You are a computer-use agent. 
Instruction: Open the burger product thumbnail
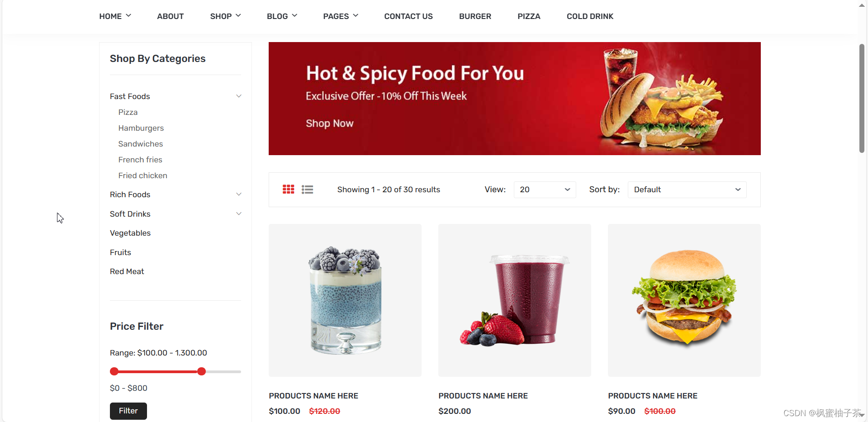[684, 300]
